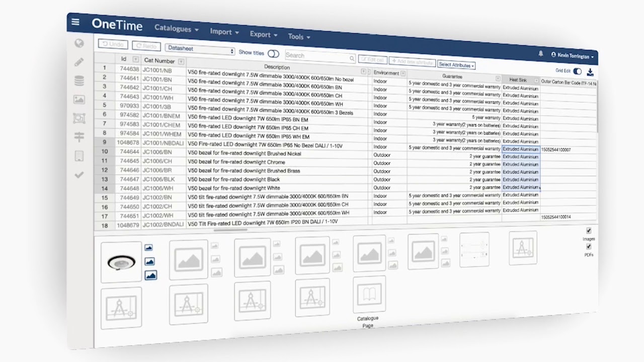The image size is (644, 362).
Task: Go home via the OneTime logo
Action: (117, 25)
